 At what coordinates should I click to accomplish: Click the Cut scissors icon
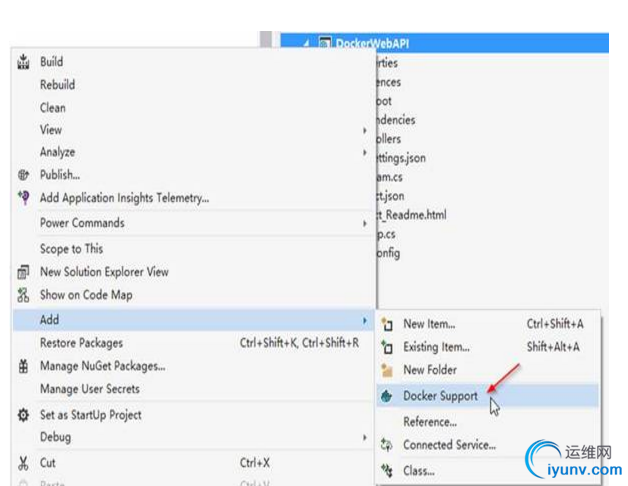pyautogui.click(x=23, y=463)
